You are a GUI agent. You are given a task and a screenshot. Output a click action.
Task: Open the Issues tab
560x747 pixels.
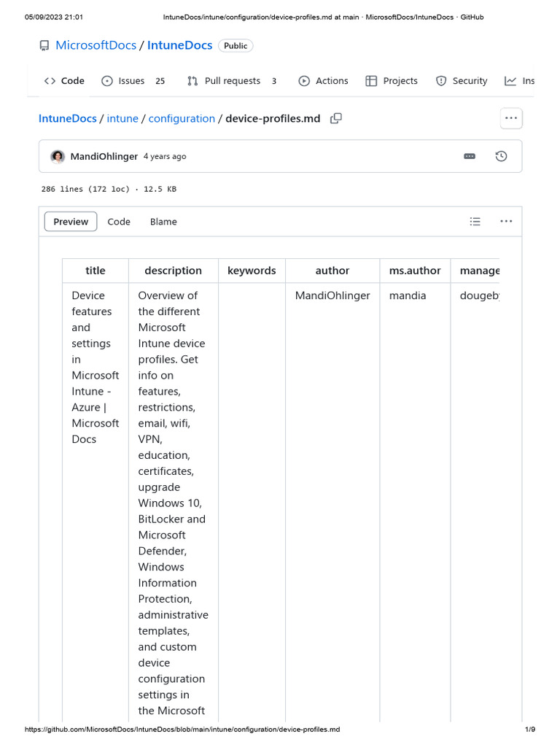[x=133, y=81]
